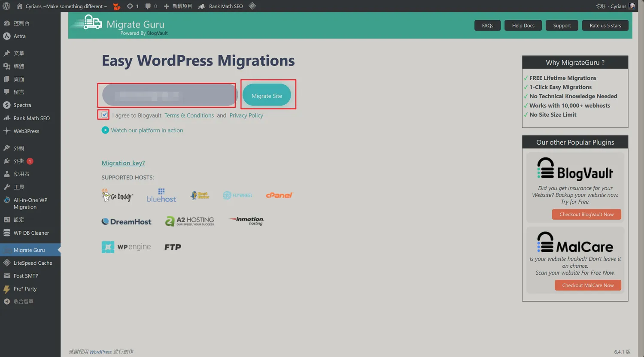Viewport: 644px width, 357px height.
Task: Open the updates icon in admin bar
Action: (x=130, y=6)
